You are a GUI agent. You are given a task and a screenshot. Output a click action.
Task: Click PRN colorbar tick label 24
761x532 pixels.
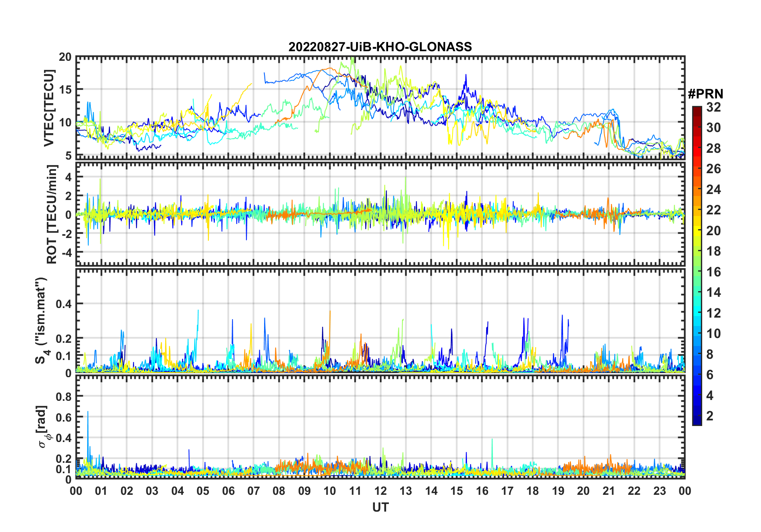[713, 190]
